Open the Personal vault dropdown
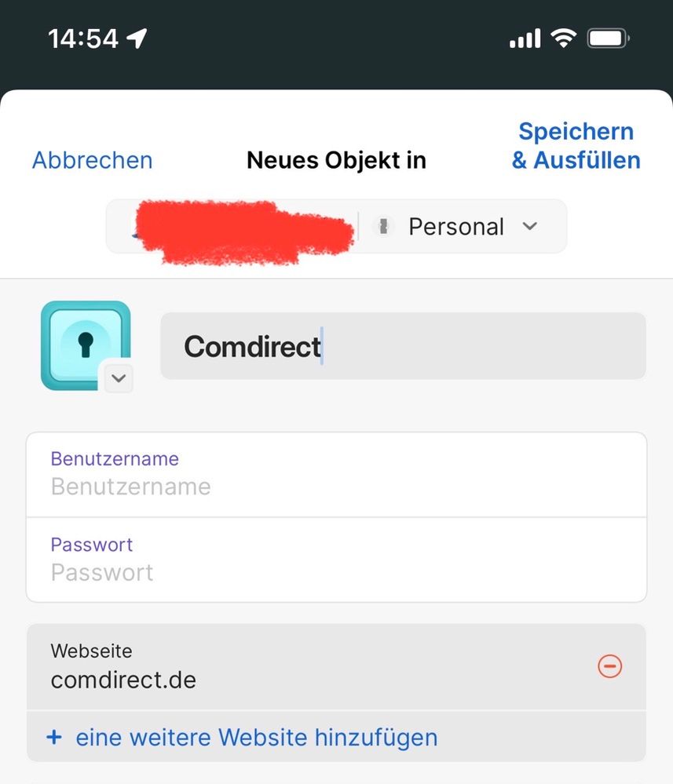Viewport: 673px width, 784px height. pyautogui.click(x=530, y=226)
